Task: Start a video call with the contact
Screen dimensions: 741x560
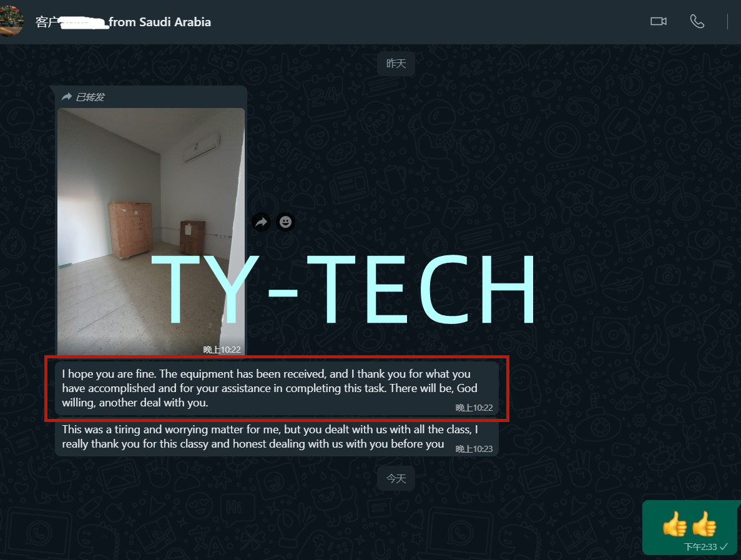Action: click(x=659, y=21)
